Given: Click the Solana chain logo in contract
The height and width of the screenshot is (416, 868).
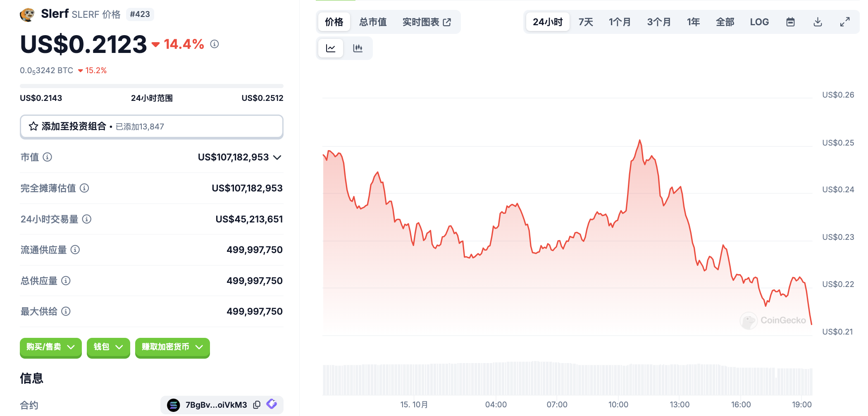Looking at the screenshot, I should [173, 405].
